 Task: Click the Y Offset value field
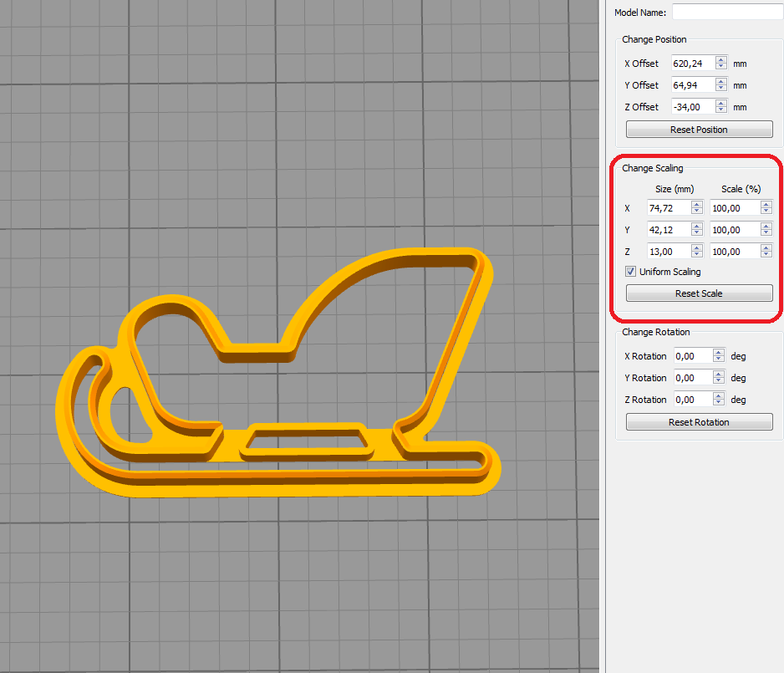(x=693, y=84)
